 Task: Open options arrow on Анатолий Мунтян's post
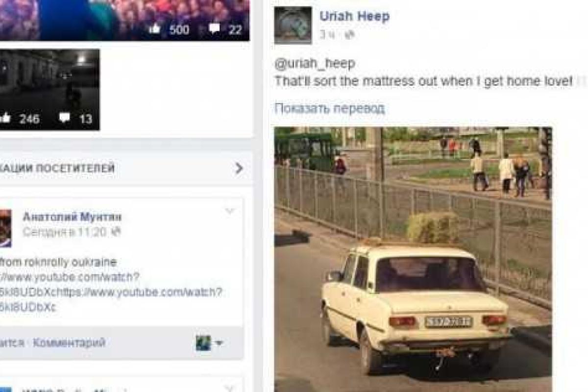(x=229, y=211)
